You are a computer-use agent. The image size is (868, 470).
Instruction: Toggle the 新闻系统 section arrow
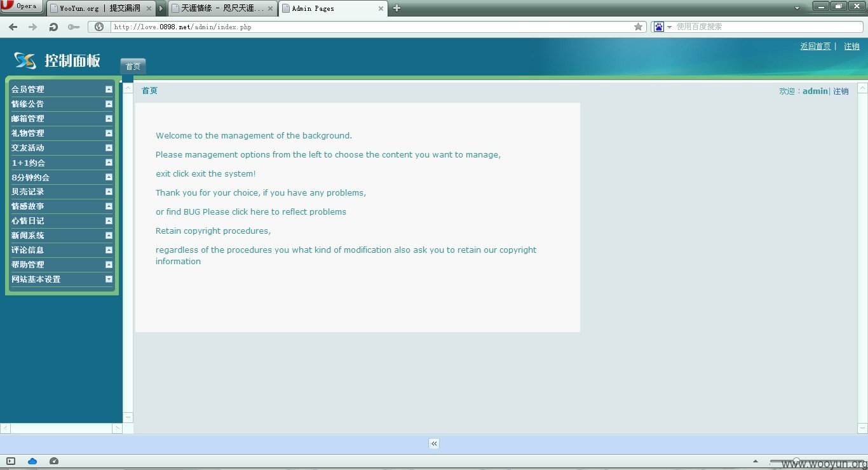[x=109, y=236]
